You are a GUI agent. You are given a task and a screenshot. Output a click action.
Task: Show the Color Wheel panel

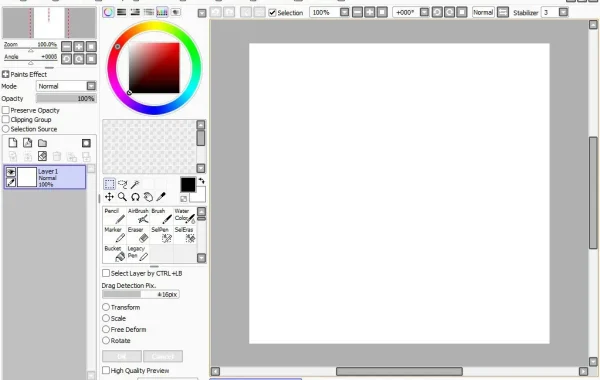point(108,12)
